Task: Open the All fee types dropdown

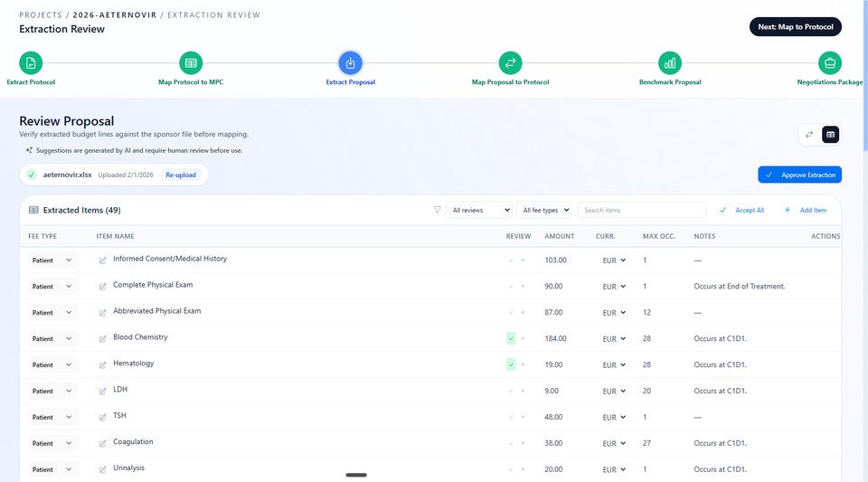Action: coord(544,211)
